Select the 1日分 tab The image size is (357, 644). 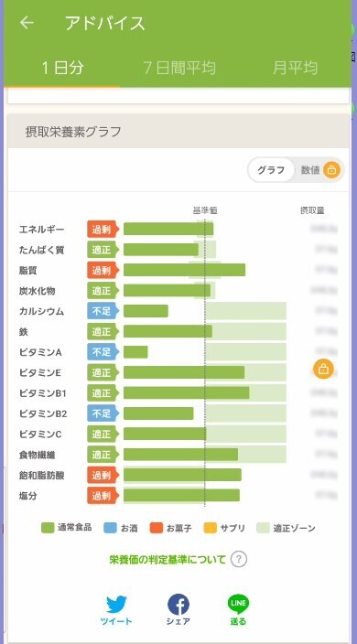click(x=62, y=68)
